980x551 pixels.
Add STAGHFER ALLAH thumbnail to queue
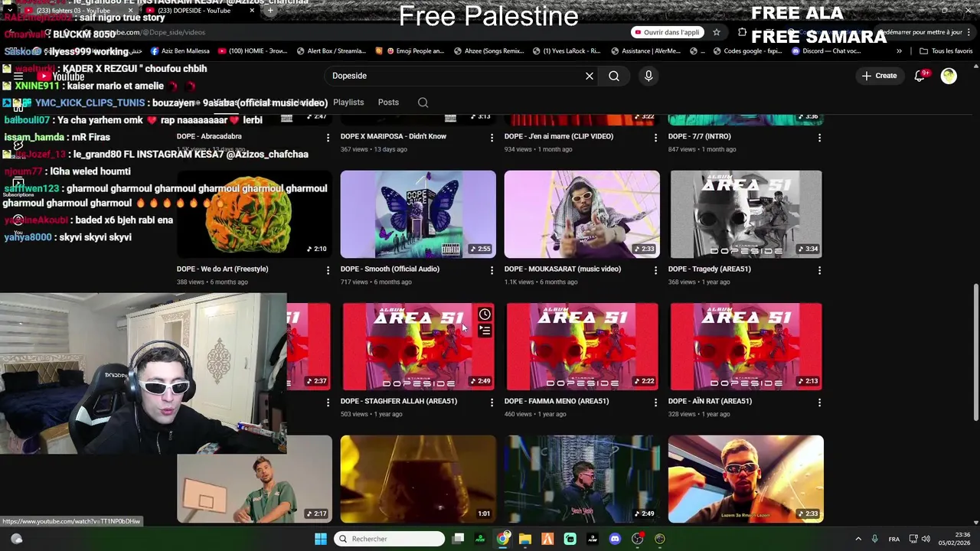(x=485, y=331)
